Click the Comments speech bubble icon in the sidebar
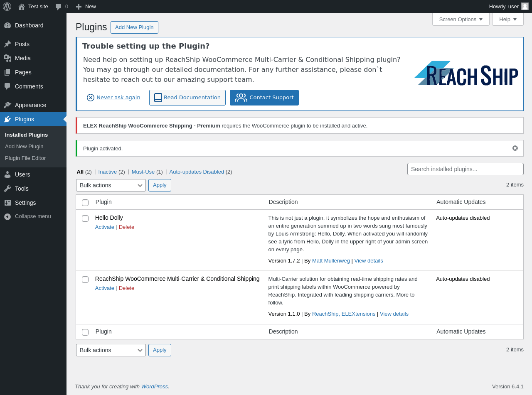This screenshot has height=395, width=532. click(7, 86)
